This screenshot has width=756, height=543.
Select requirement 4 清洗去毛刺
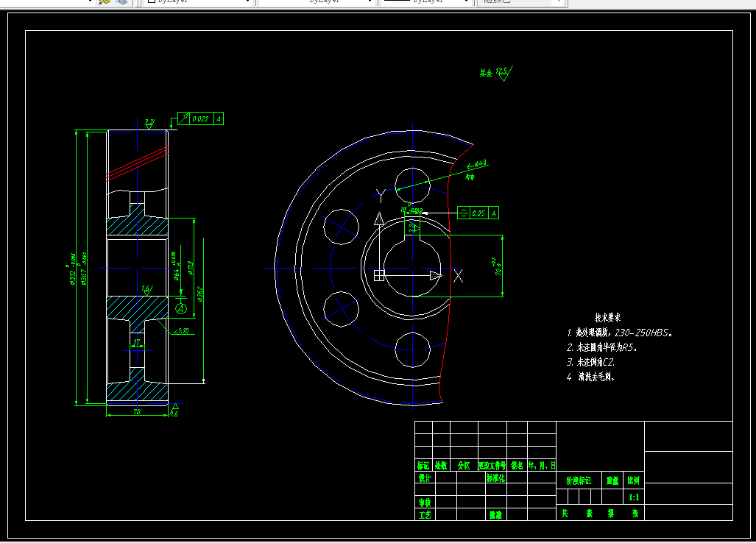tap(590, 377)
